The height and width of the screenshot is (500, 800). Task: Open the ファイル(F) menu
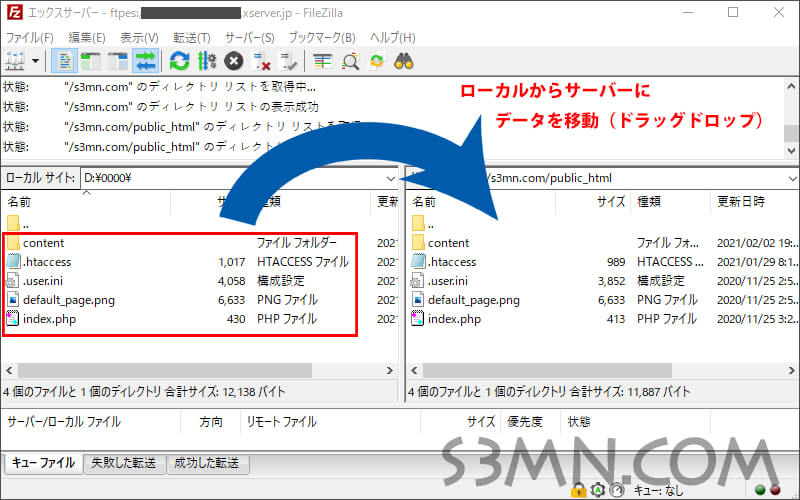click(x=30, y=38)
